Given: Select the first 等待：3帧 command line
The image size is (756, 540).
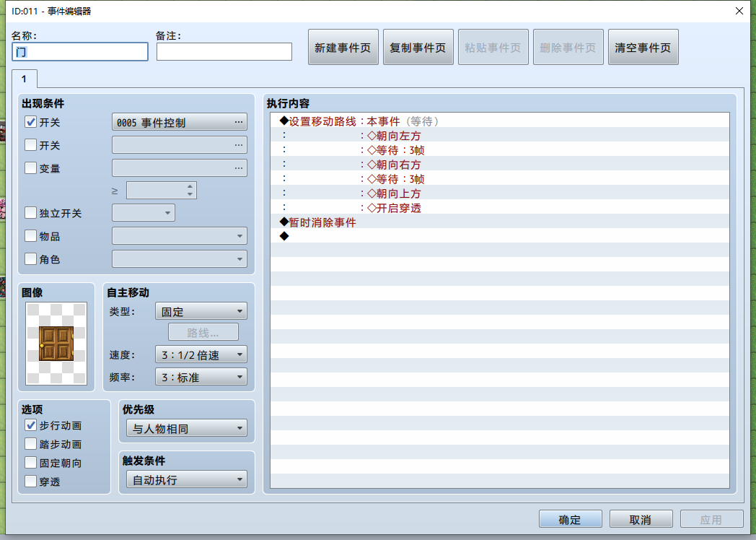Looking at the screenshot, I should tap(500, 150).
